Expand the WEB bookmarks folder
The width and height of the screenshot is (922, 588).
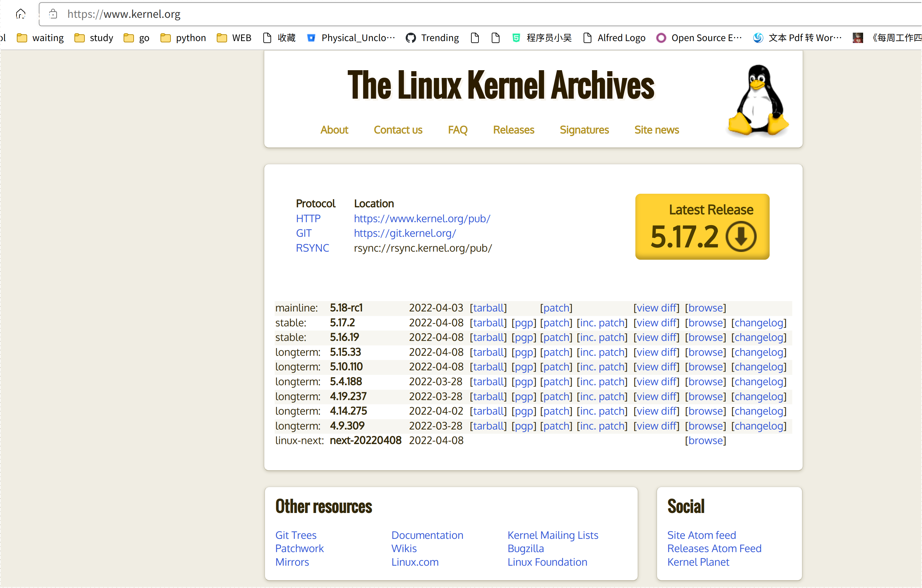[x=234, y=38]
